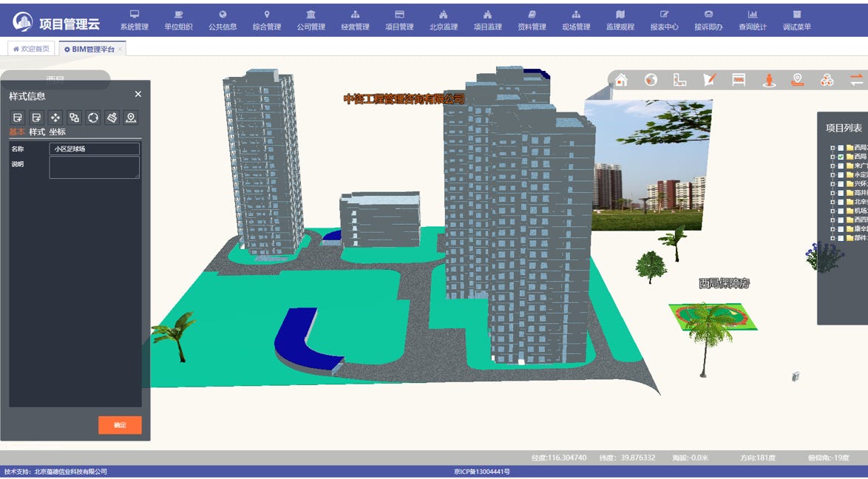Click the circular rotate icon in 样式信息 panel
This screenshot has width=868, height=479.
(x=93, y=118)
